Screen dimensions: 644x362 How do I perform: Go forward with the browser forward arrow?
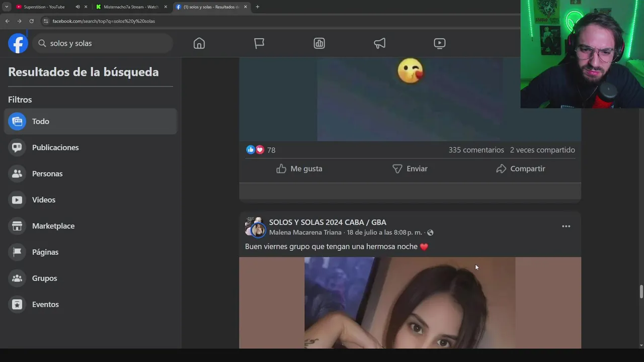[x=19, y=21]
